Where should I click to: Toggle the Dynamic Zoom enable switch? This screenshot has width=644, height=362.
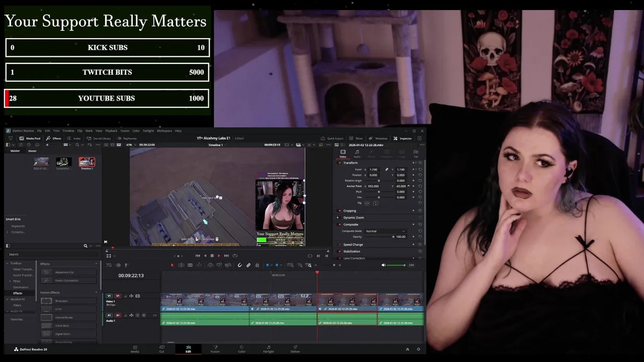click(x=340, y=218)
